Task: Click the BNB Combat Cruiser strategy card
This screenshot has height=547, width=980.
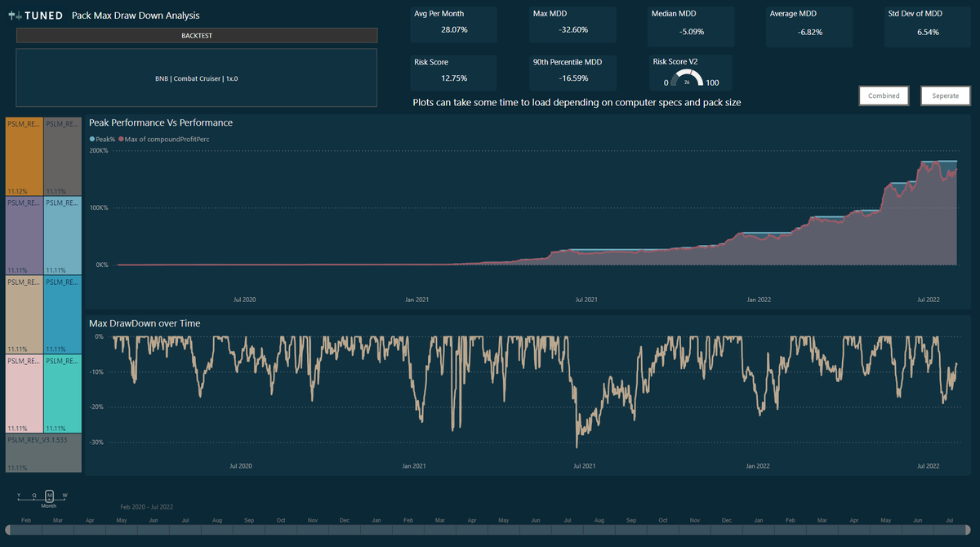Action: point(196,78)
